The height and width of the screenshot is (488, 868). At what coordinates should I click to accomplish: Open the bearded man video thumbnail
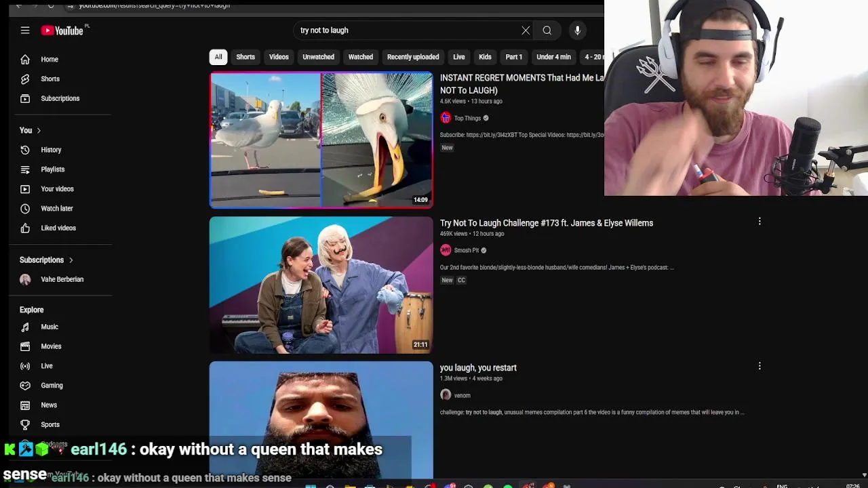point(321,420)
